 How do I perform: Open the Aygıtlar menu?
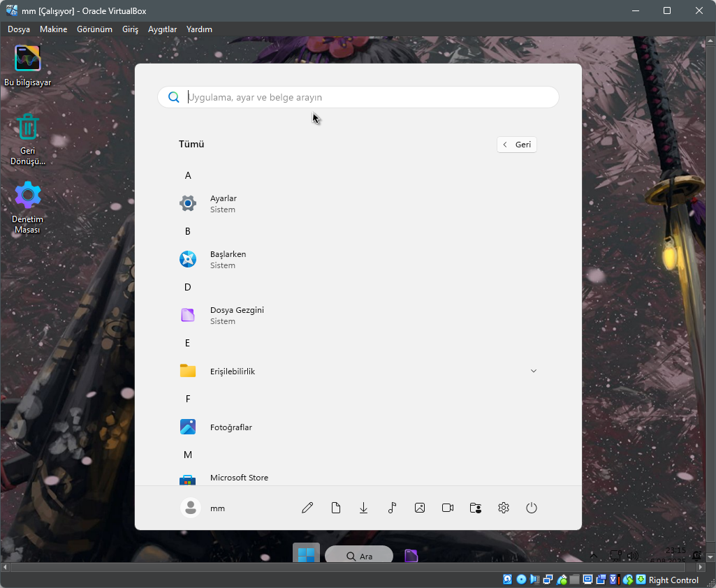[x=162, y=29]
